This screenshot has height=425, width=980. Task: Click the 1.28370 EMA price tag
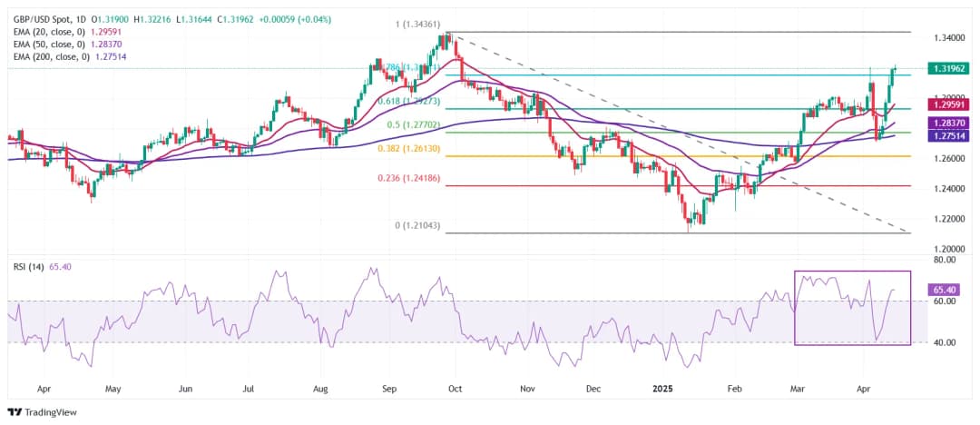click(x=950, y=123)
